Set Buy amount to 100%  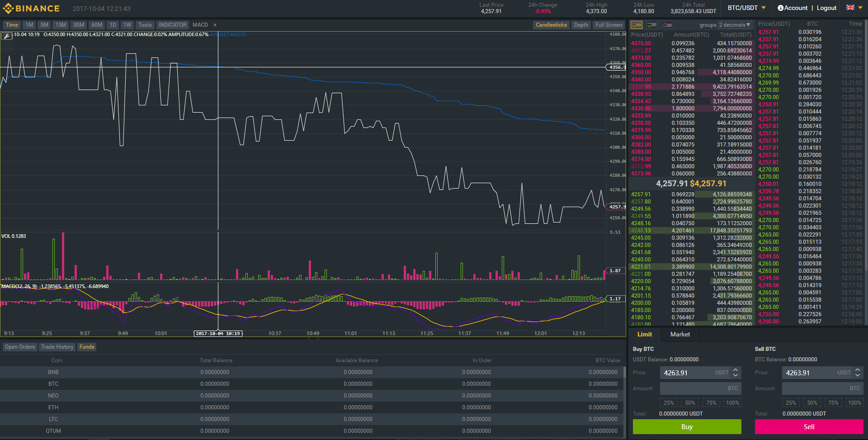coord(732,402)
